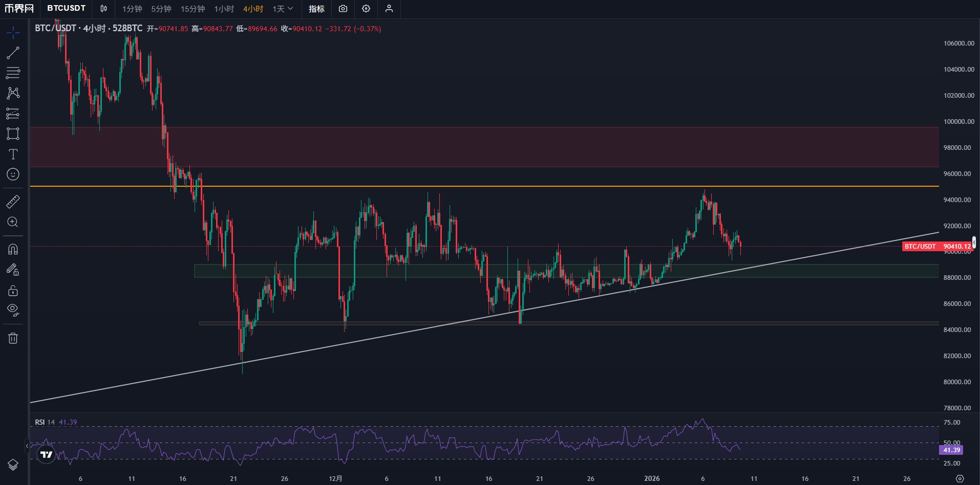Screen dimensions: 980x485
Task: Take a chart snapshot with camera icon
Action: (343, 9)
